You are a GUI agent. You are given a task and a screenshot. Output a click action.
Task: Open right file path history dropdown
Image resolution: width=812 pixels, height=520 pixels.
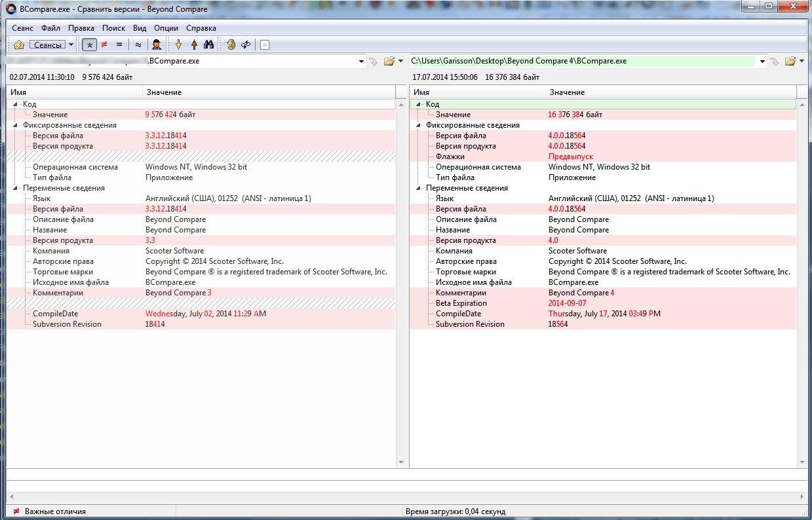pyautogui.click(x=763, y=62)
